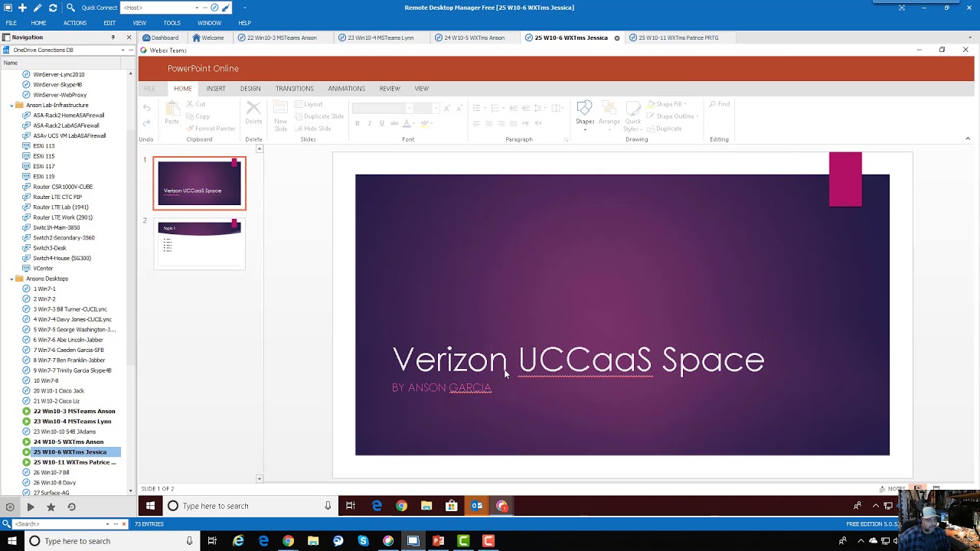
Task: Click the Arrange button in Drawing group
Action: [609, 115]
